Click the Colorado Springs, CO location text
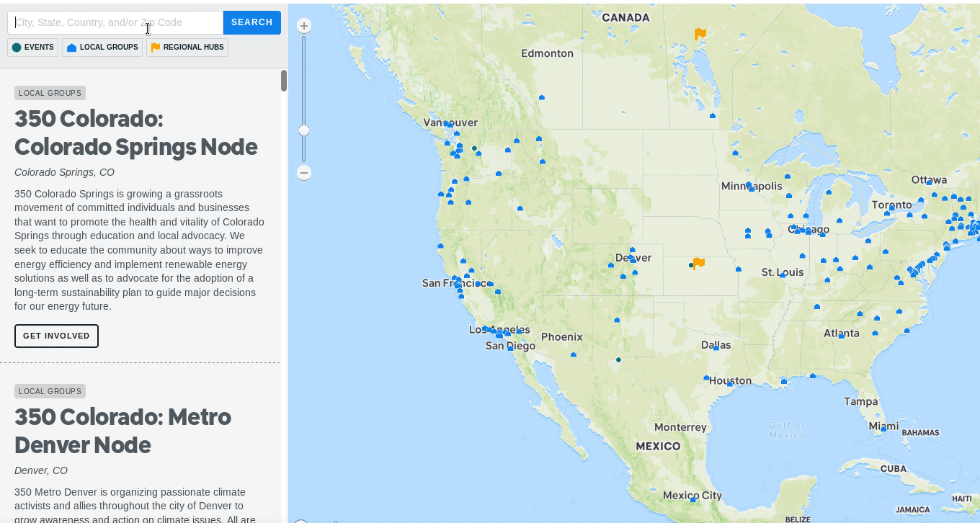Viewport: 980px width, 523px height. [x=64, y=172]
